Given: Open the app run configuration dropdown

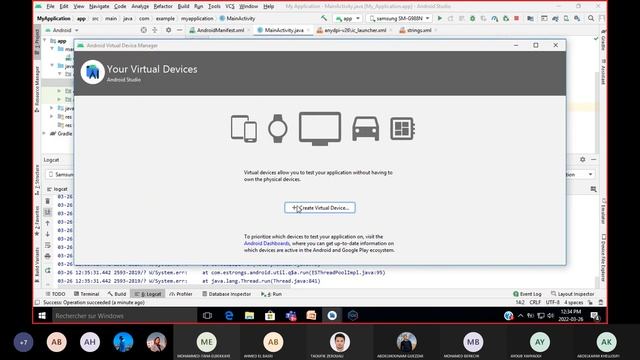Looking at the screenshot, I should click(348, 18).
